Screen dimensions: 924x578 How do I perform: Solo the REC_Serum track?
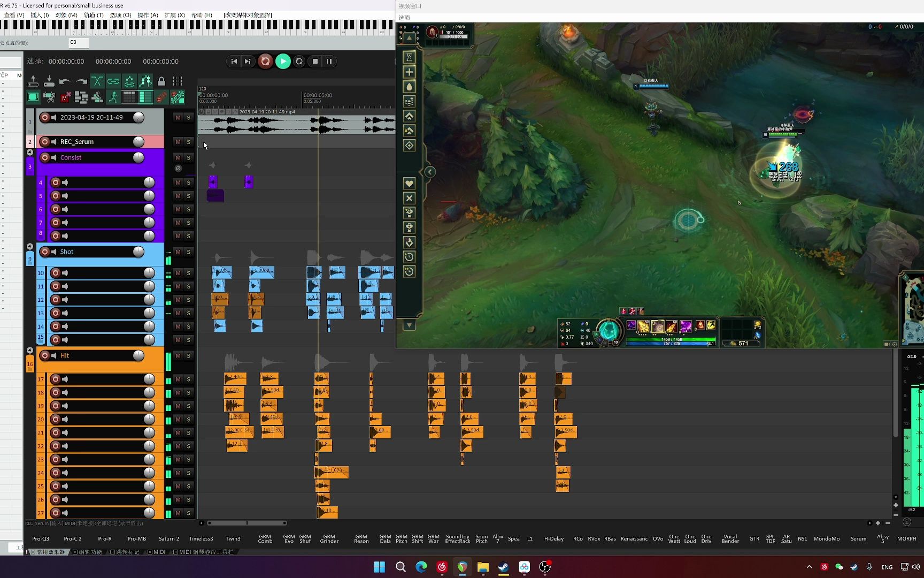(x=188, y=142)
